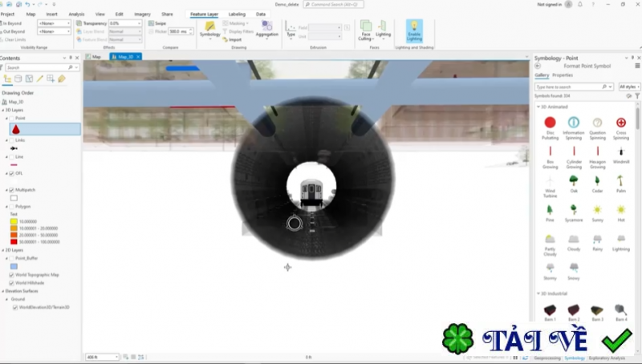The width and height of the screenshot is (642, 364).
Task: Open Face Culling options
Action: pos(366,30)
